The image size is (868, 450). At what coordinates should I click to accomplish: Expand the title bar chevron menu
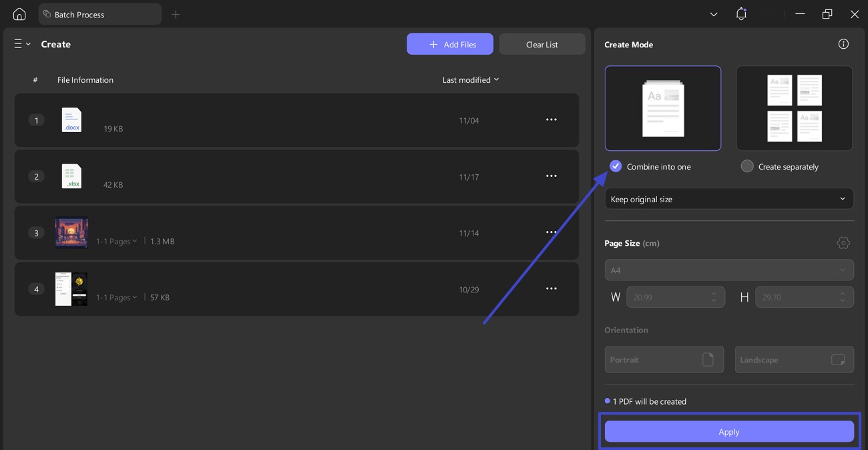pyautogui.click(x=714, y=14)
